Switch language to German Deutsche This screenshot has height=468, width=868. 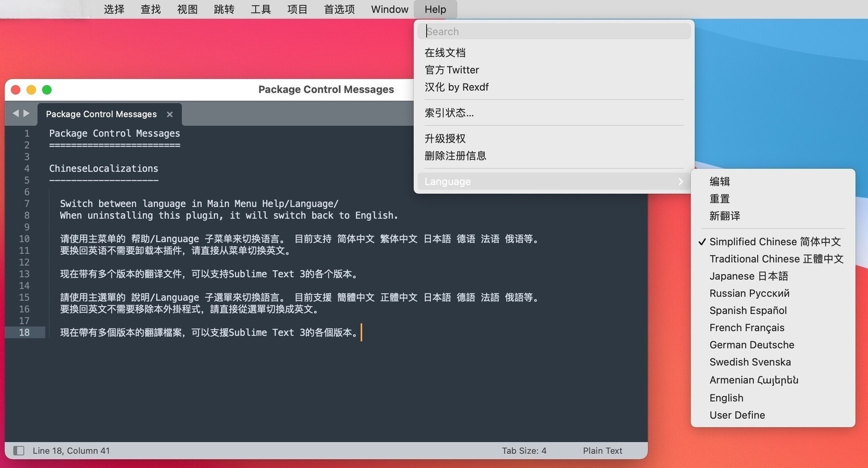pyautogui.click(x=773, y=345)
